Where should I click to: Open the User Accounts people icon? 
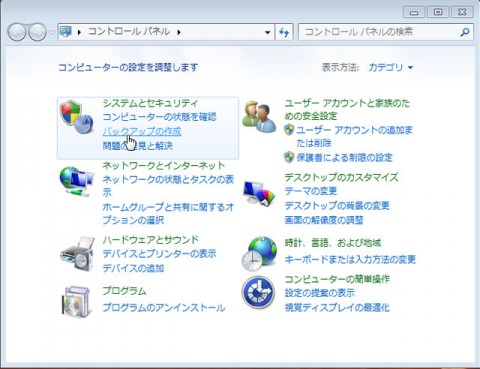[x=259, y=117]
